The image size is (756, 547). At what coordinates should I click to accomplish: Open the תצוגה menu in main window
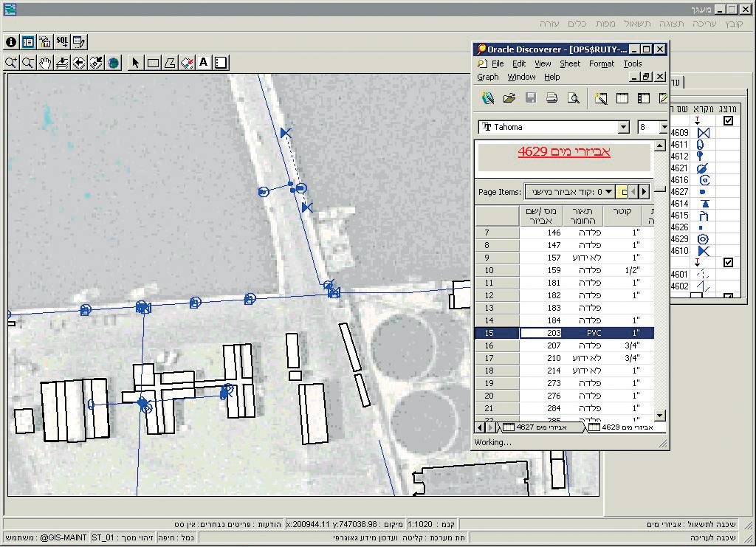[x=672, y=24]
